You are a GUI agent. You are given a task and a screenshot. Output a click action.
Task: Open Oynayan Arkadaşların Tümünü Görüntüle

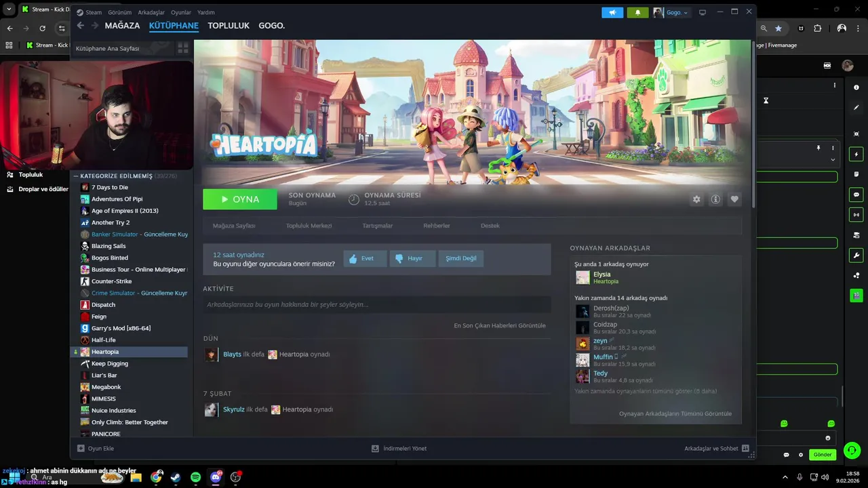(x=675, y=413)
